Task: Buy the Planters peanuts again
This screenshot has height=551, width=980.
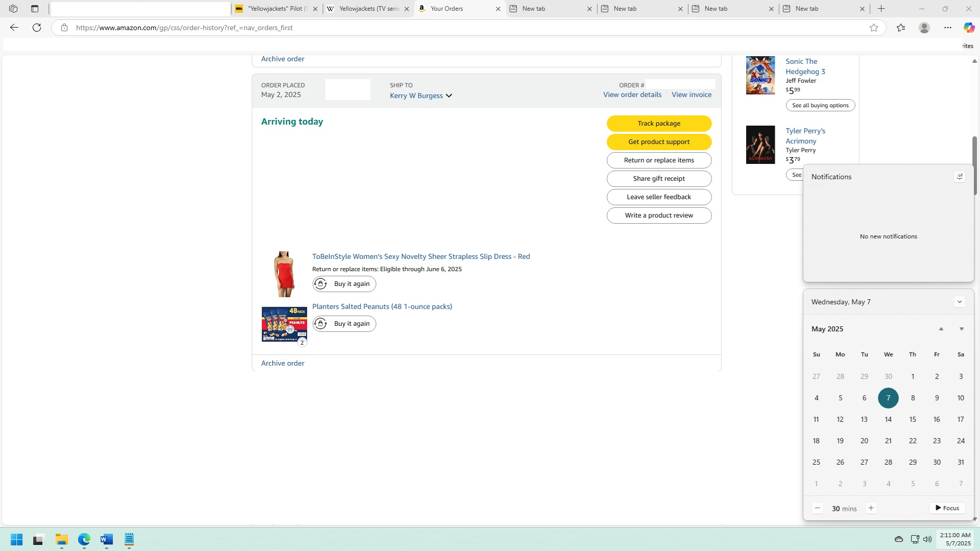Action: (x=344, y=324)
